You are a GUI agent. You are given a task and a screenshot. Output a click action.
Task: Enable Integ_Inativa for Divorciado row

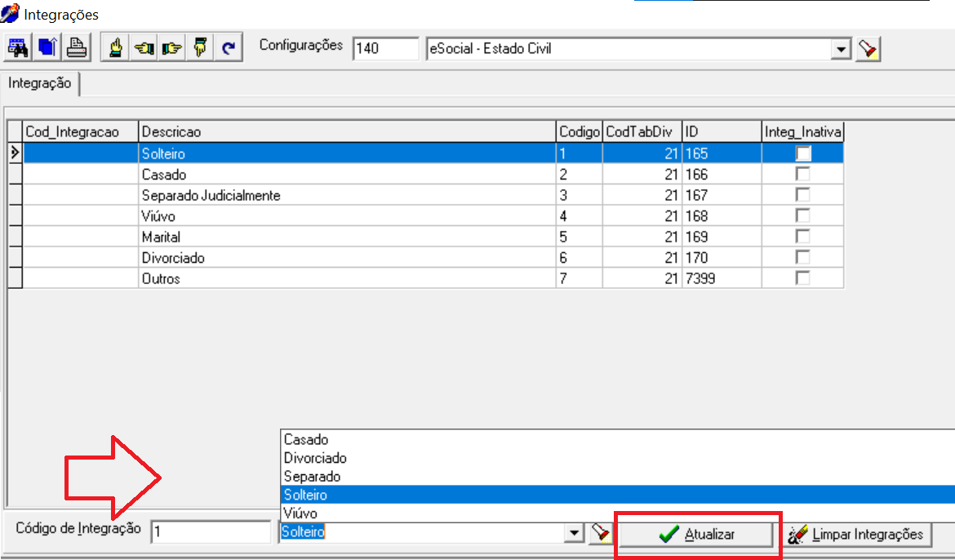804,258
